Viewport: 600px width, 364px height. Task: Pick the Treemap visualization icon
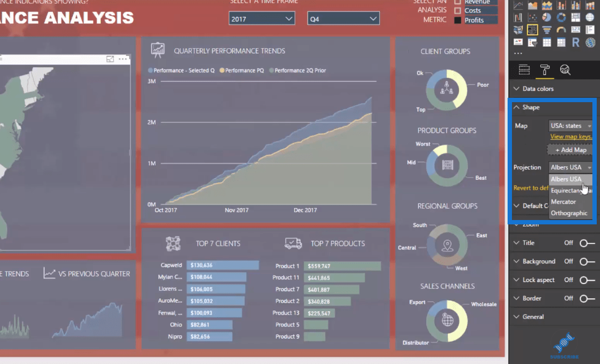point(576,17)
